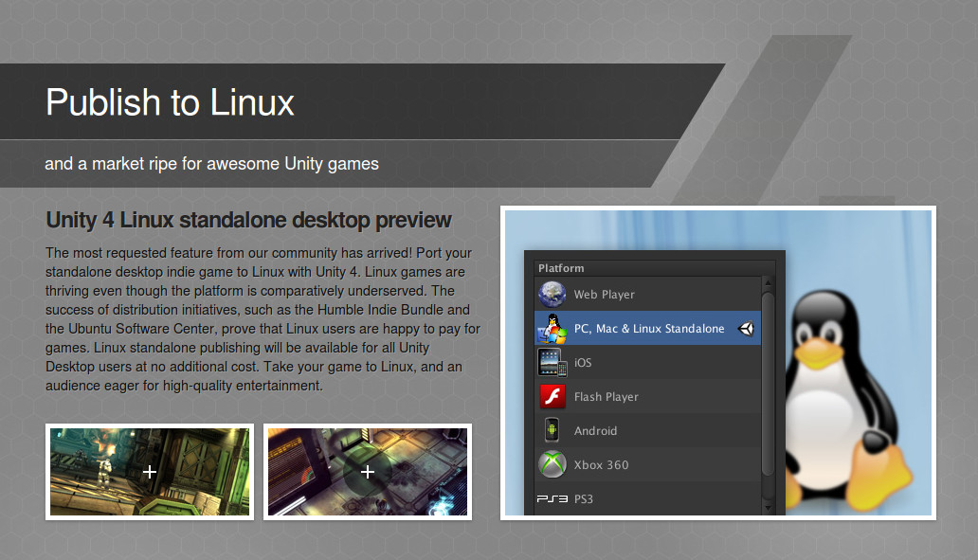978x560 pixels.
Task: Click the Web Player globe icon
Action: 552,295
